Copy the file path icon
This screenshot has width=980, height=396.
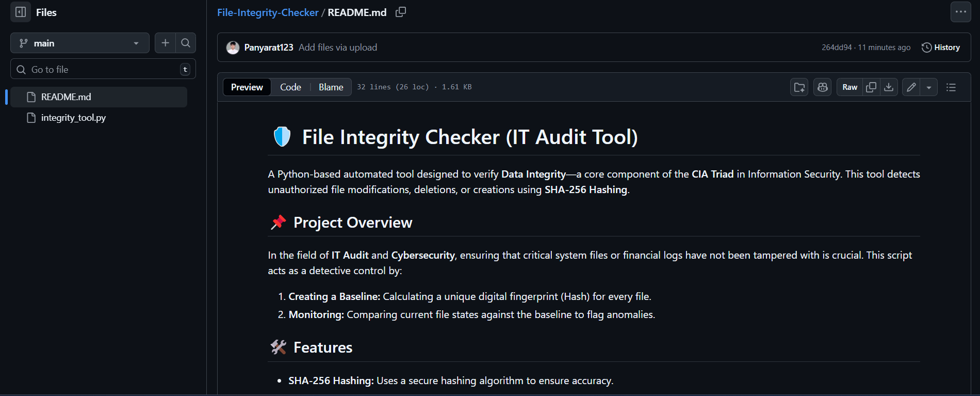tap(401, 12)
